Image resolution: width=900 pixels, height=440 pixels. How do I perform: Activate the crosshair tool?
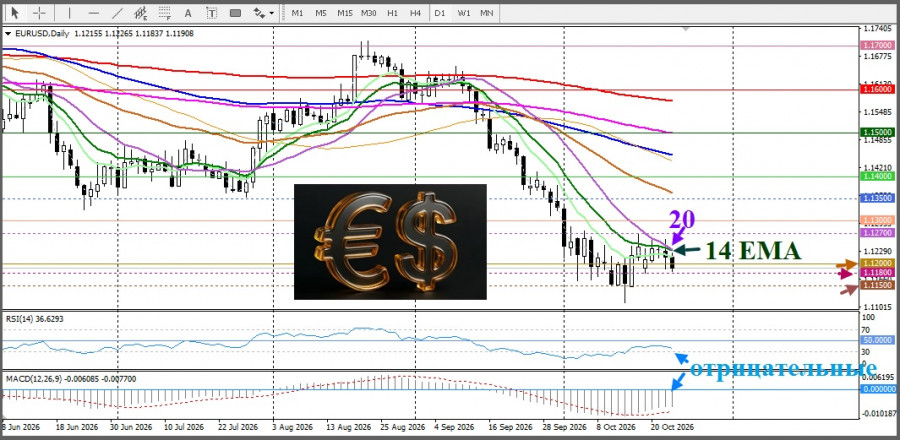(39, 12)
